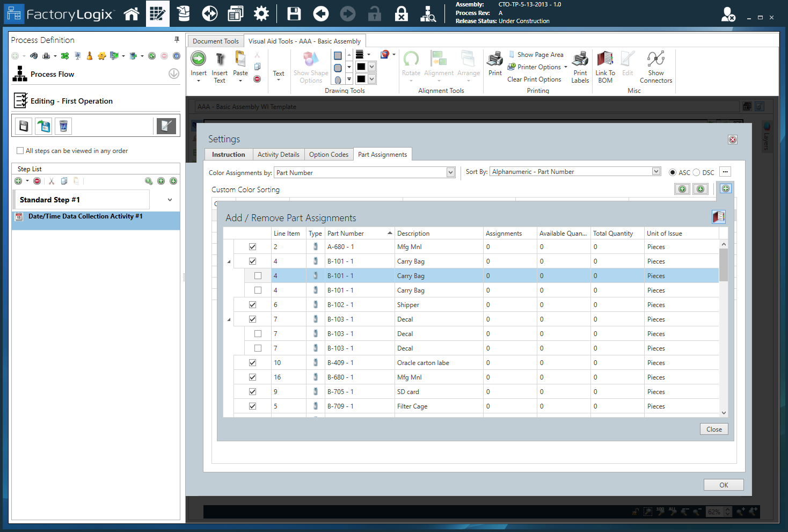Open the Sort By dropdown

pos(656,171)
